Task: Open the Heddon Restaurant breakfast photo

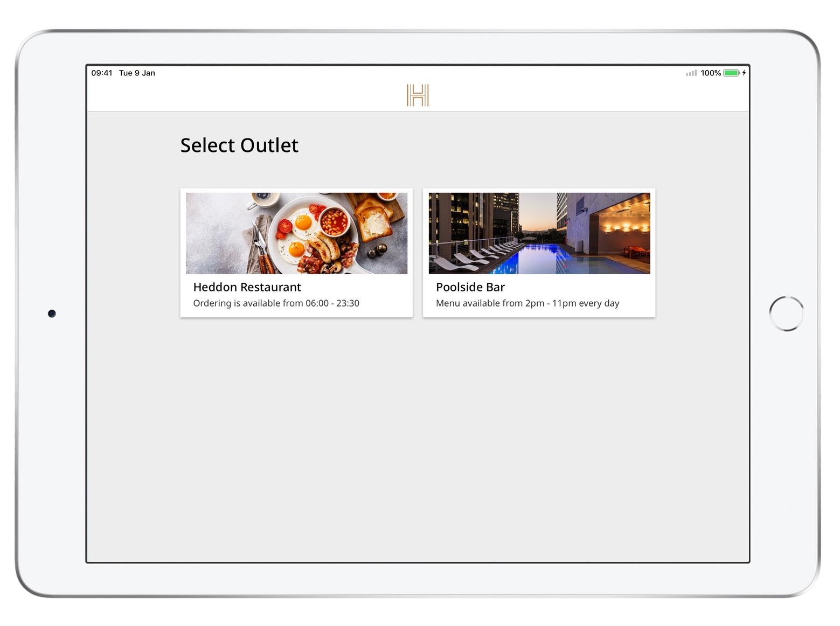Action: (x=297, y=233)
